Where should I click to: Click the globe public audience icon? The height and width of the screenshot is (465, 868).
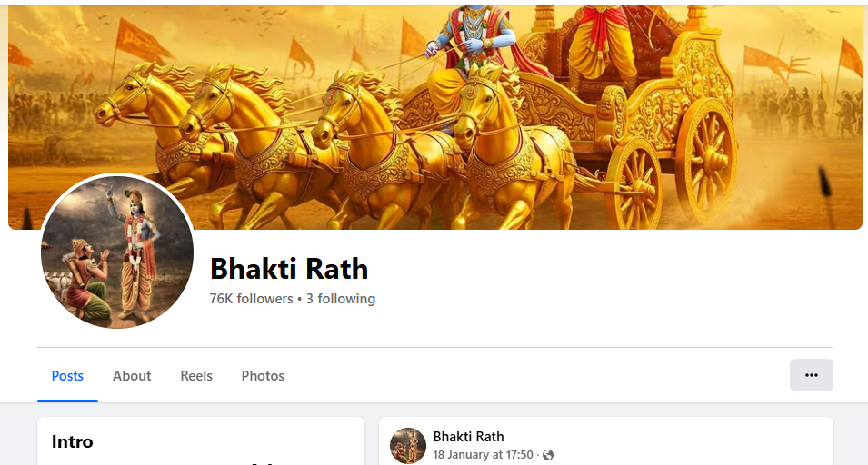548,455
